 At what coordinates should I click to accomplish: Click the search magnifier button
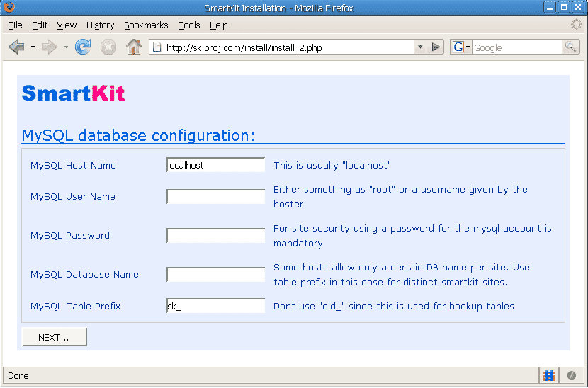click(x=571, y=47)
